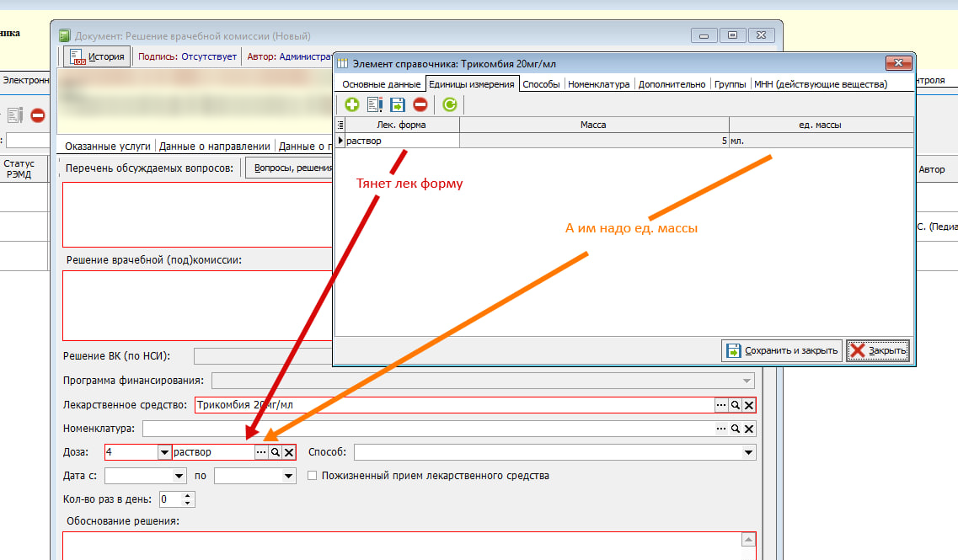Refresh the units list with green arrow

point(450,104)
